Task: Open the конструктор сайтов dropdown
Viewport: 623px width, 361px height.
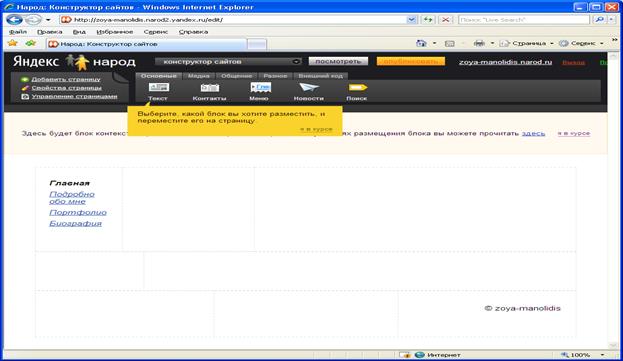Action: pyautogui.click(x=228, y=62)
